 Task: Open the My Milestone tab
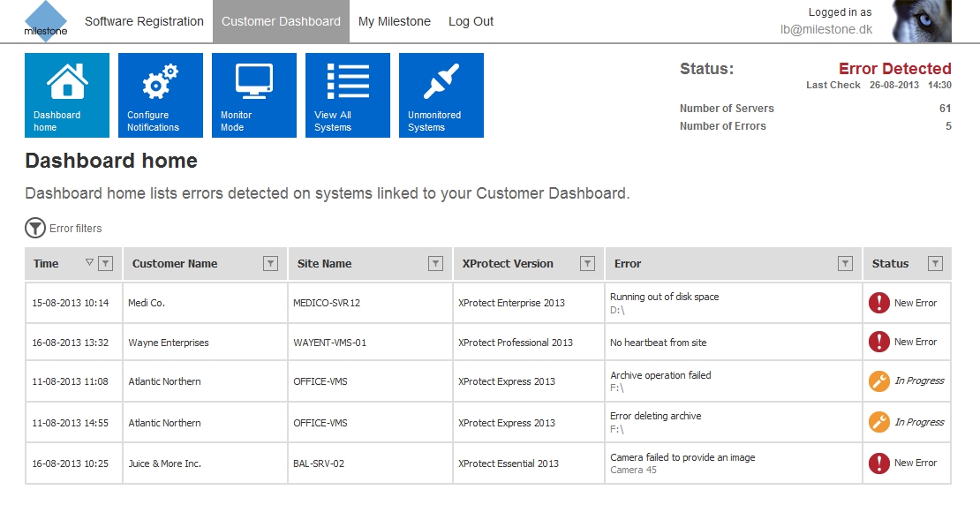point(395,21)
